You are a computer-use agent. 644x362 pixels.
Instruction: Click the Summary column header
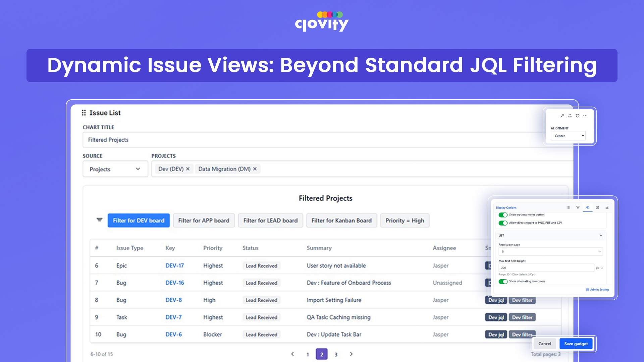[x=319, y=248]
